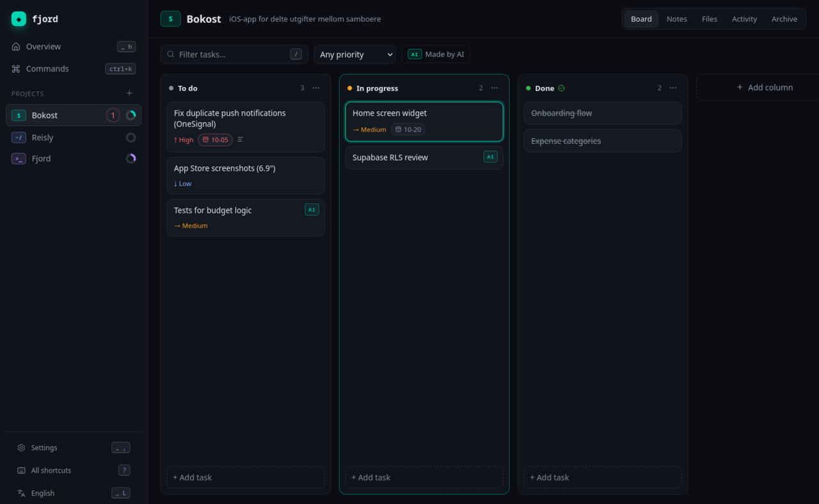Open the Any priority dropdown
The height and width of the screenshot is (504, 819).
pyautogui.click(x=354, y=54)
